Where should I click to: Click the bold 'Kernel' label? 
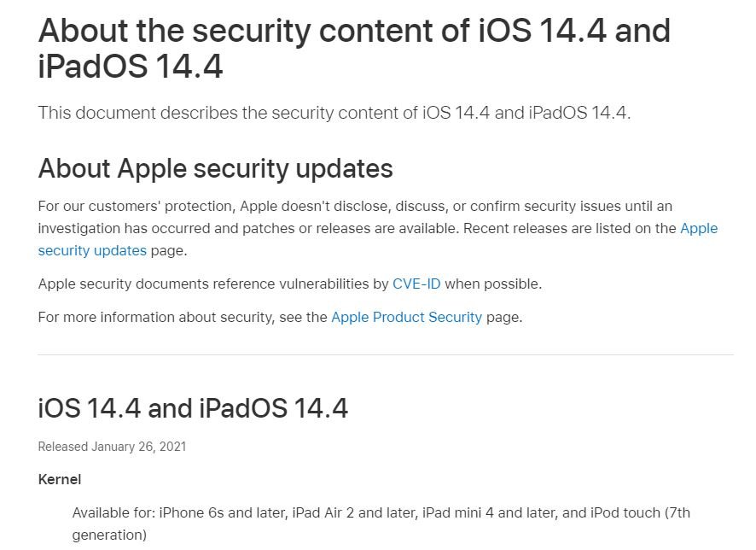[60, 480]
